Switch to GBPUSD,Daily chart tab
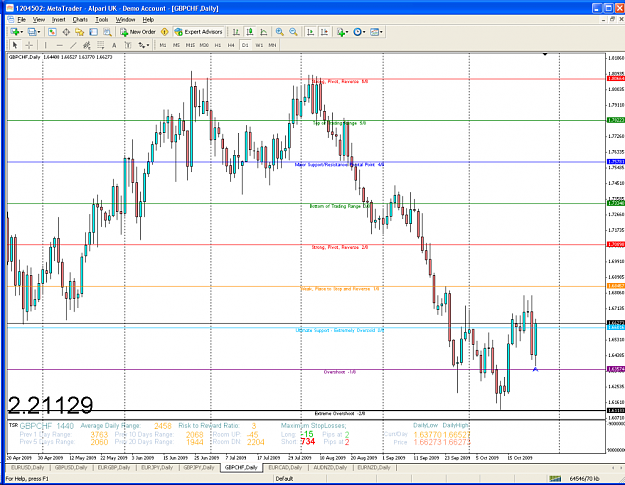This screenshot has width=625, height=485. pos(71,467)
